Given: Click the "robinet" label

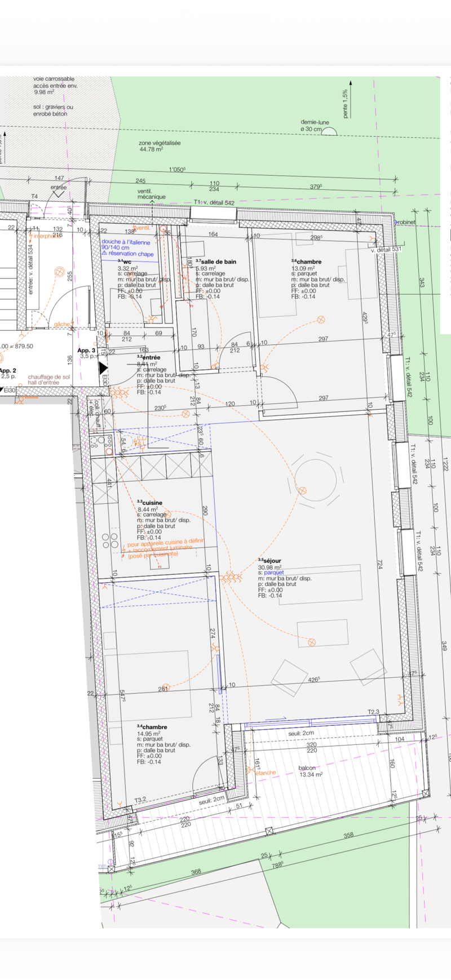Looking at the screenshot, I should (406, 222).
